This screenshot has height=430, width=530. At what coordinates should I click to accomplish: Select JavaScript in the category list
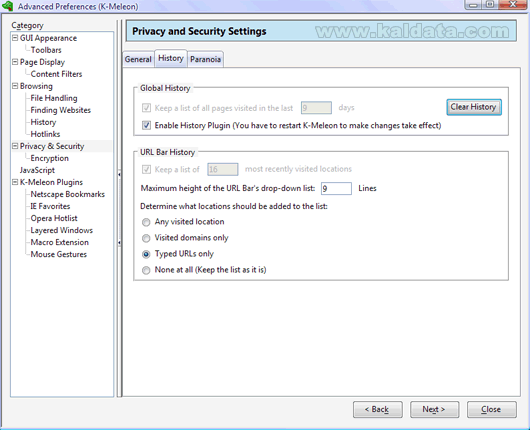pyautogui.click(x=37, y=170)
